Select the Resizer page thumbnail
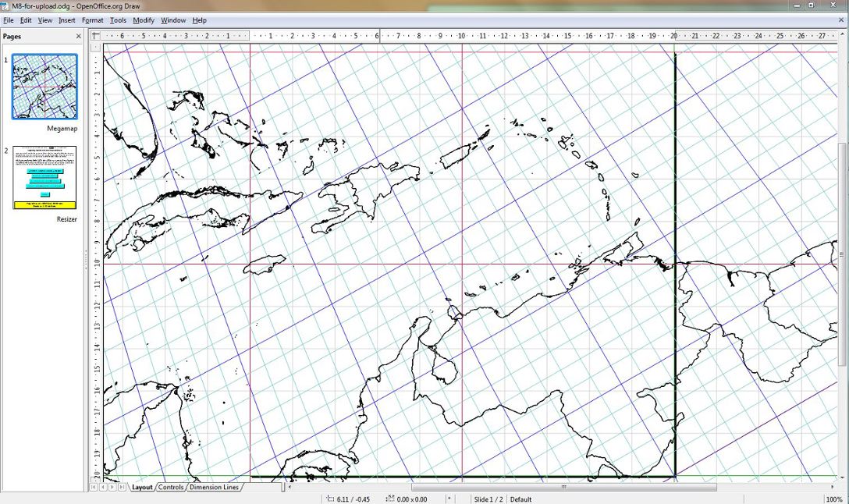This screenshot has height=504, width=849. (x=44, y=178)
